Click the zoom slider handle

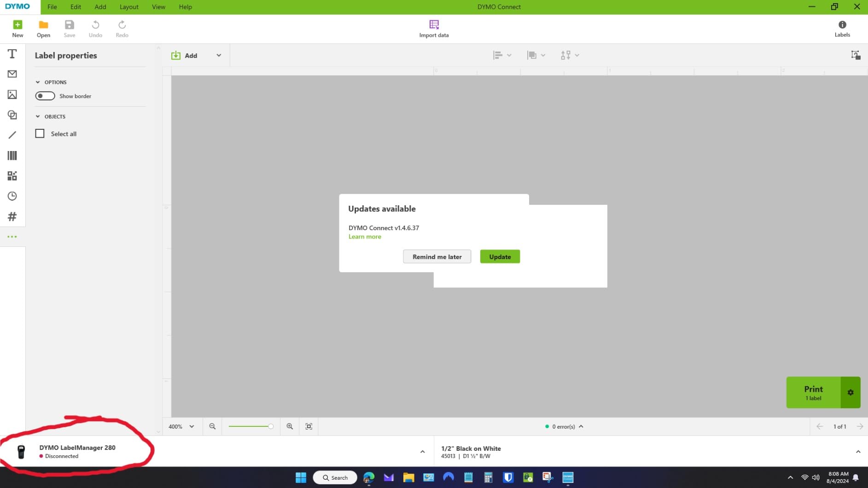[x=271, y=426]
